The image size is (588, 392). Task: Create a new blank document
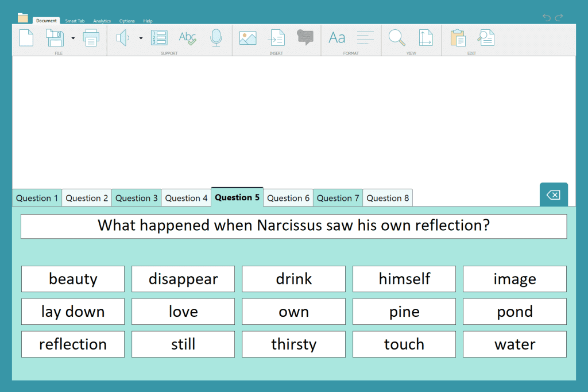pyautogui.click(x=26, y=38)
